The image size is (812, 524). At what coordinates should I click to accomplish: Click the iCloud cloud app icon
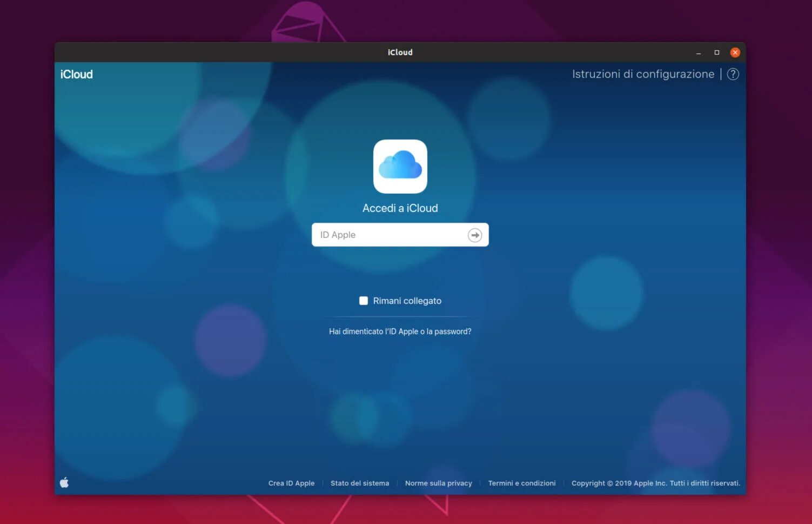(400, 167)
